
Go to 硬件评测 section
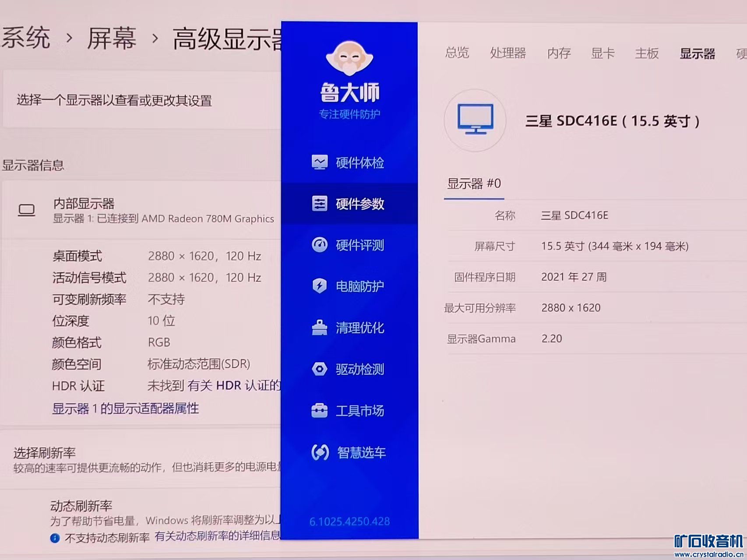point(349,245)
